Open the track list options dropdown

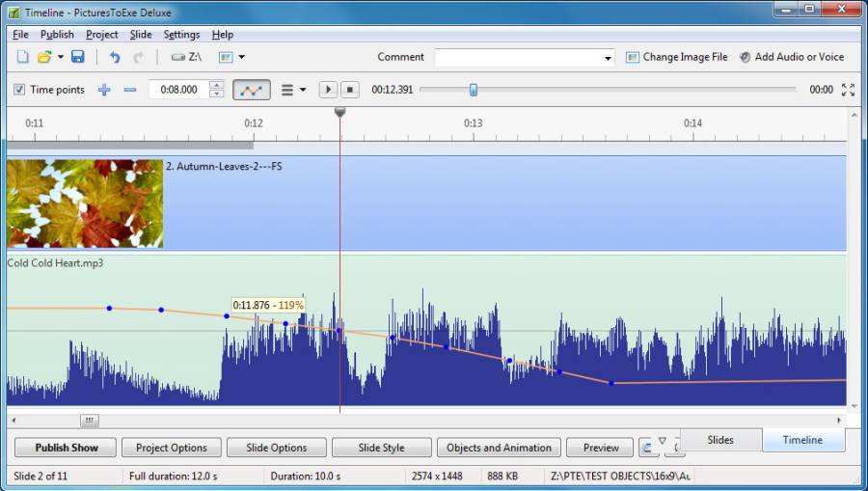(x=293, y=90)
